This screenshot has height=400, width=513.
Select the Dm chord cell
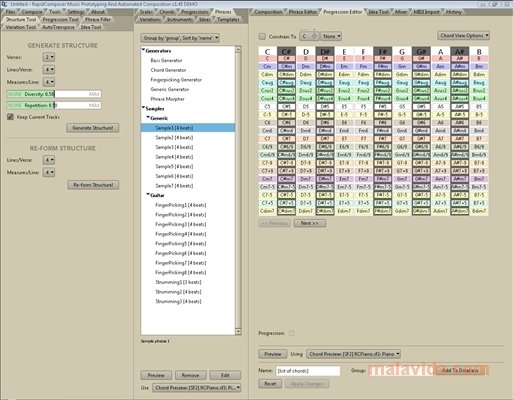306,66
